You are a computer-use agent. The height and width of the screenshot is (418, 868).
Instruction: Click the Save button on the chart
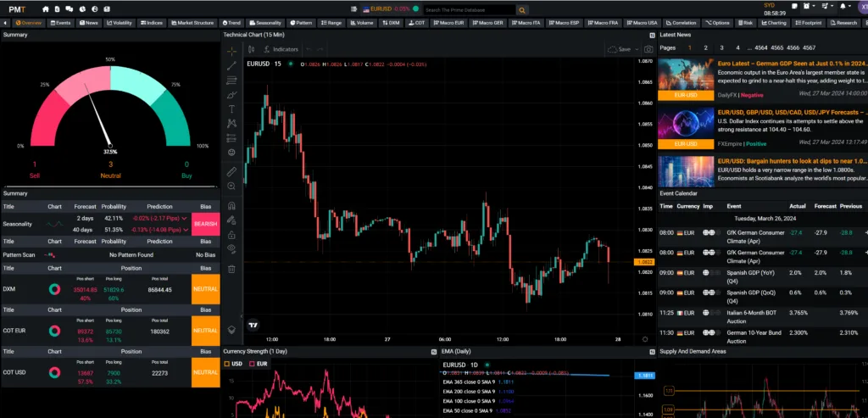(x=620, y=49)
